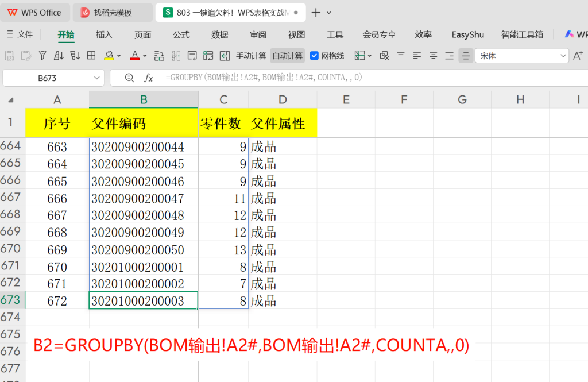Click header cell 零件数
This screenshot has height=382, width=588.
223,123
